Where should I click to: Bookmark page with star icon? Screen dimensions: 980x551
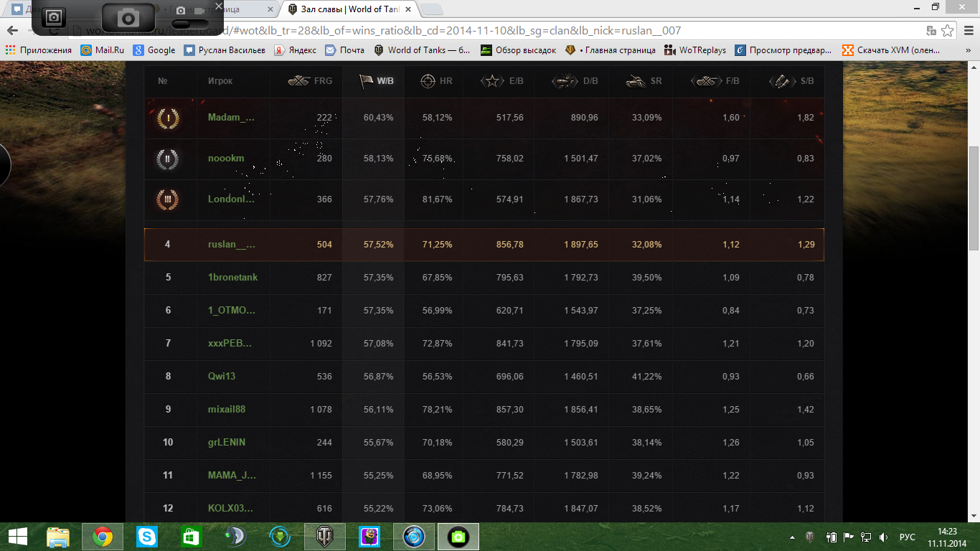[x=948, y=31]
